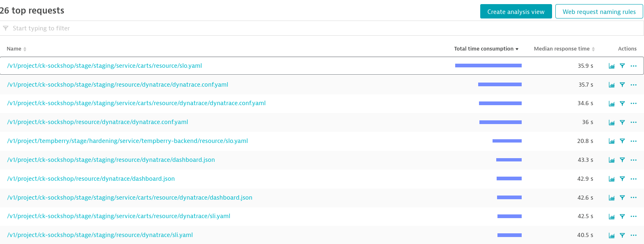Open Web request naming rules
The width and height of the screenshot is (644, 244).
599,12
